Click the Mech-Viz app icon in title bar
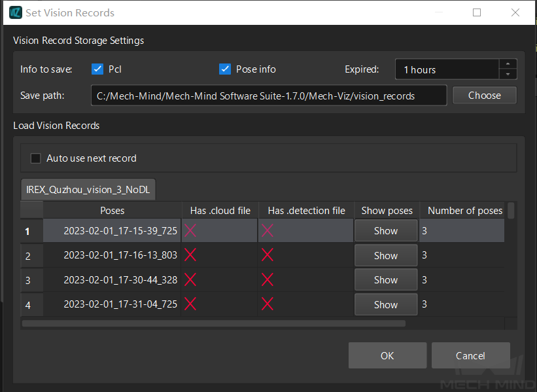The width and height of the screenshot is (537, 392). pyautogui.click(x=16, y=12)
